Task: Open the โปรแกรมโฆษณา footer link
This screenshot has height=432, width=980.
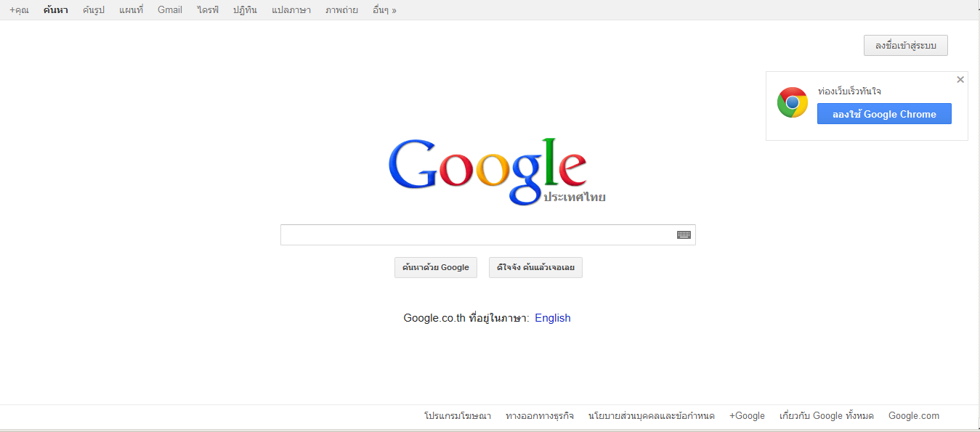Action: [458, 416]
